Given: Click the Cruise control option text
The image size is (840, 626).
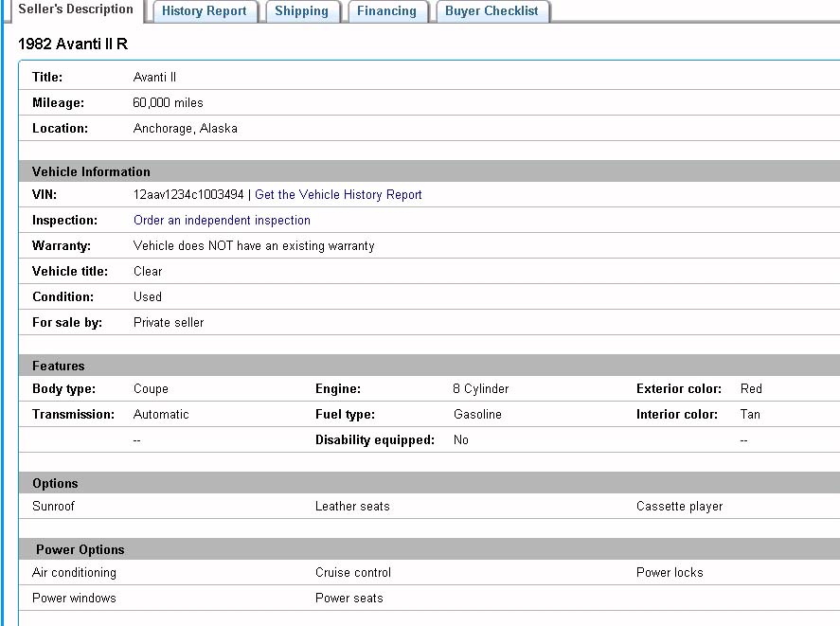Looking at the screenshot, I should coord(352,573).
